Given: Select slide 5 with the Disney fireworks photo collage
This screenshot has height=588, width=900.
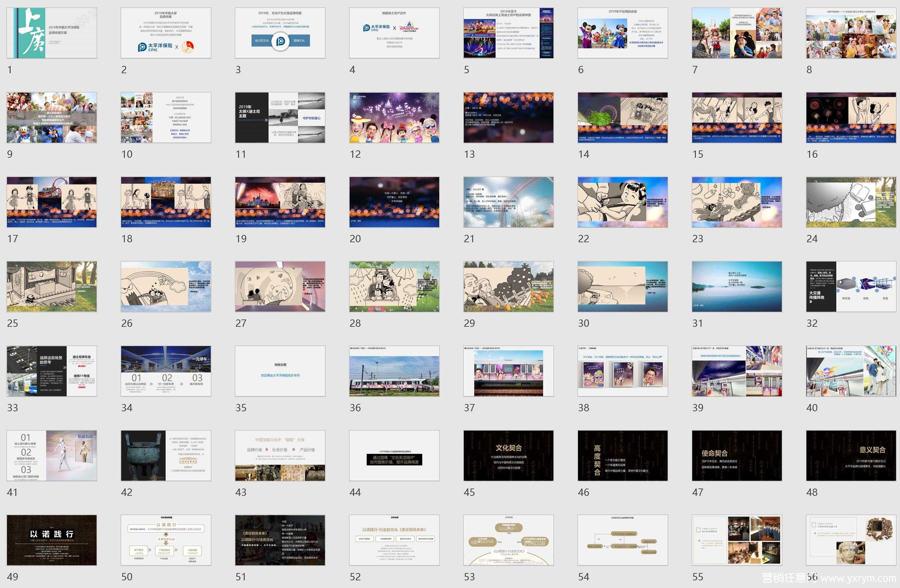Looking at the screenshot, I should pos(509,33).
